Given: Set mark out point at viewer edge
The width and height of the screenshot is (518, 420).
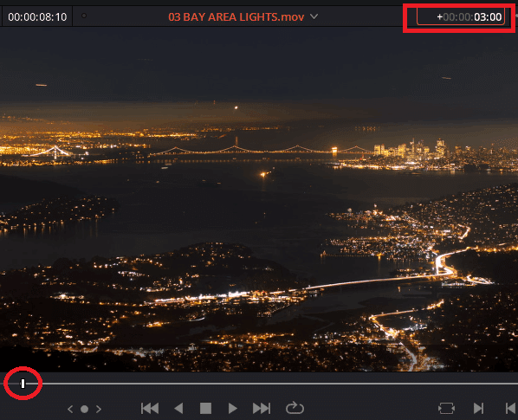Looking at the screenshot, I should pos(511,409).
